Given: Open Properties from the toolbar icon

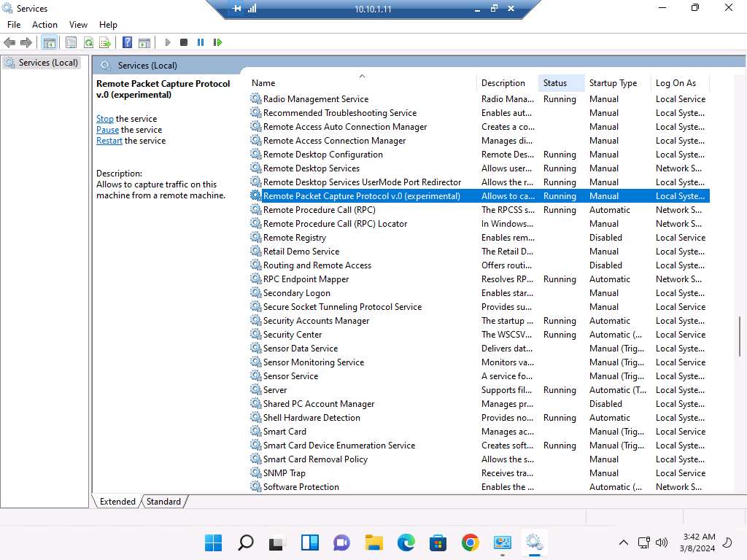Looking at the screenshot, I should pos(71,43).
